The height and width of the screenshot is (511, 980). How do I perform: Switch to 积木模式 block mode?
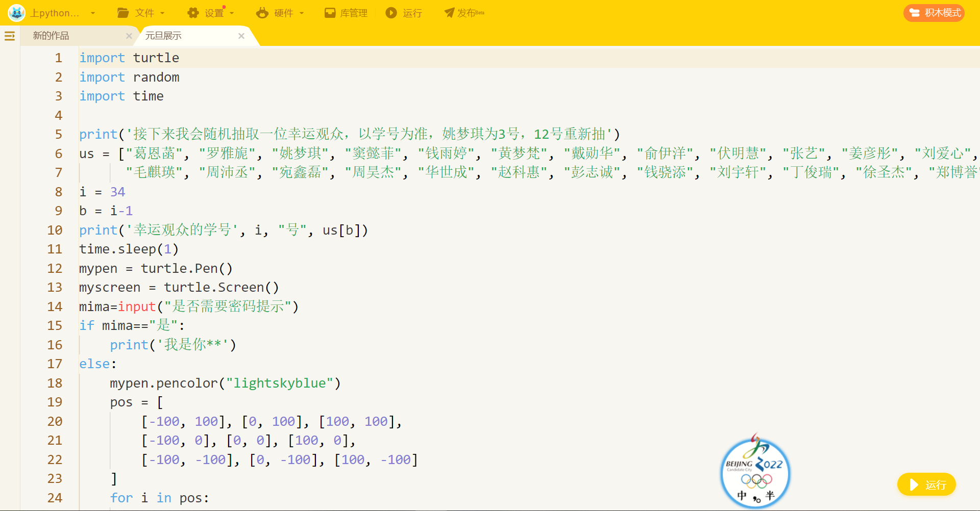tap(934, 13)
